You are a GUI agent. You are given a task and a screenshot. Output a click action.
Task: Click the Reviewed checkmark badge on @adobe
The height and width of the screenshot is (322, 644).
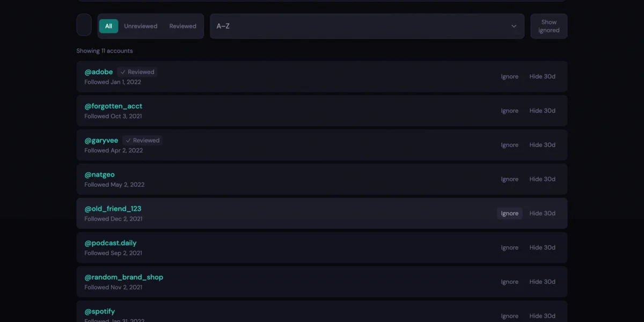point(137,72)
